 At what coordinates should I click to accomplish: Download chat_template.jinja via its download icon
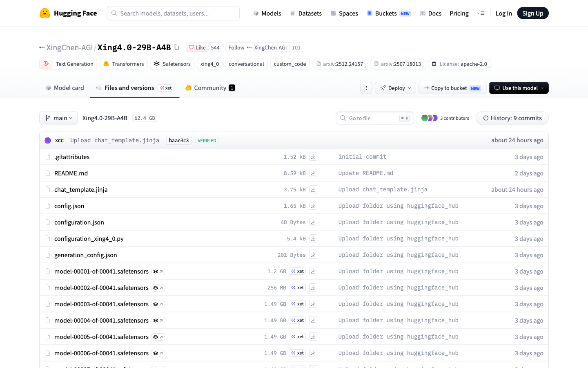313,189
